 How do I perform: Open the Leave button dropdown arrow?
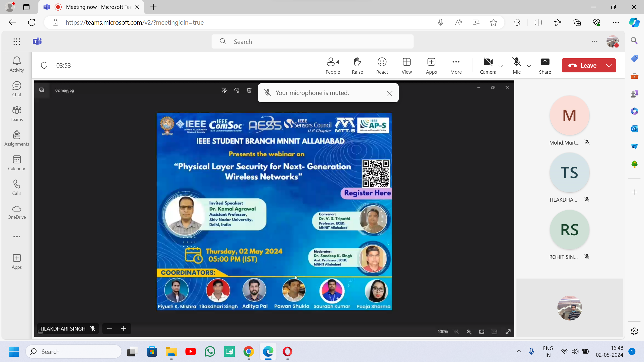(609, 65)
